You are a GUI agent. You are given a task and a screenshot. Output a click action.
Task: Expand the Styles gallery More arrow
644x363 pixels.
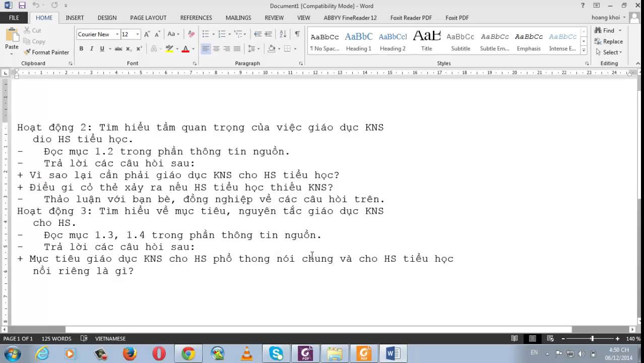pos(584,50)
